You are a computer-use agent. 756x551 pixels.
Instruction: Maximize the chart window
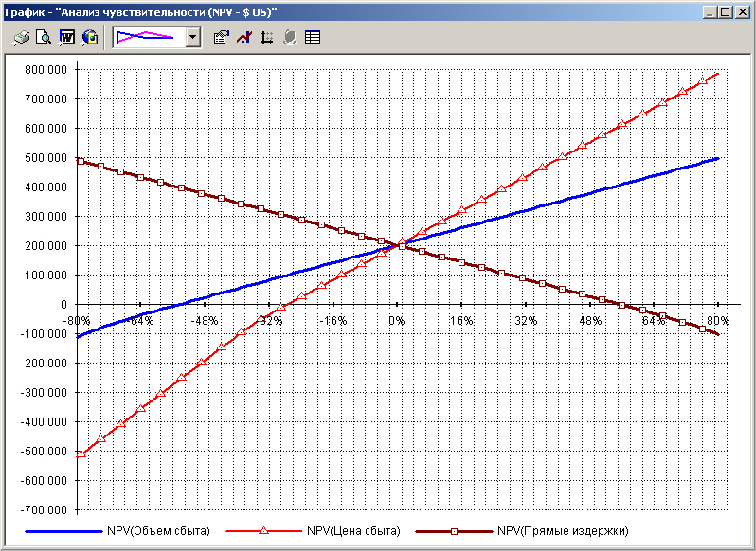[725, 12]
